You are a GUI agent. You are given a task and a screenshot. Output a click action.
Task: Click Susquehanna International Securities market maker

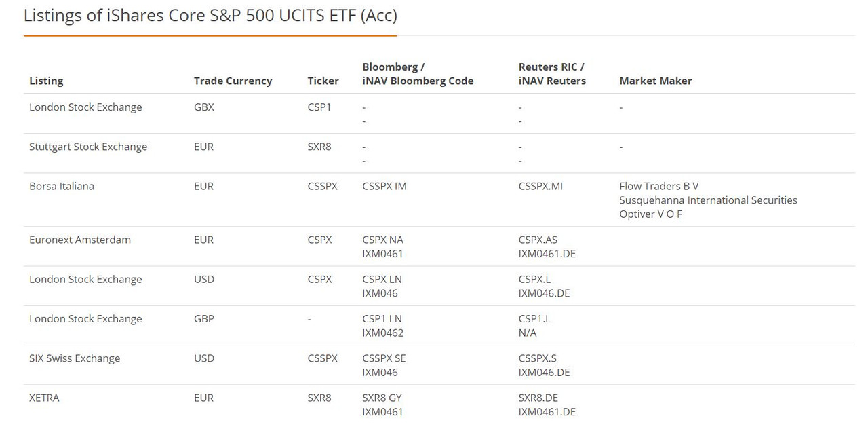pos(708,200)
